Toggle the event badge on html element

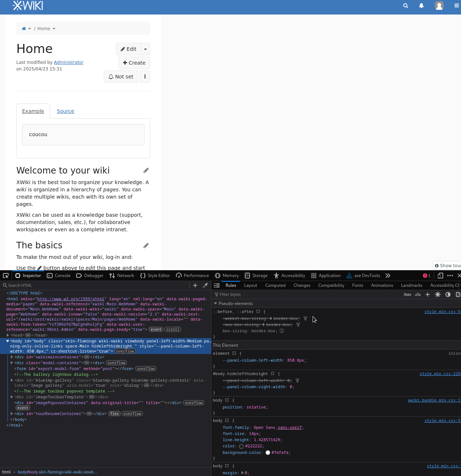point(156,330)
